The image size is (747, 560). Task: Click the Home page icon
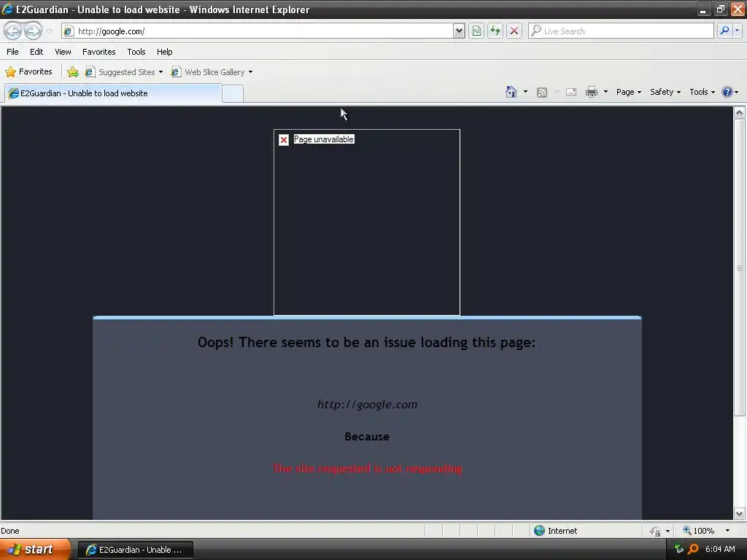click(x=511, y=92)
